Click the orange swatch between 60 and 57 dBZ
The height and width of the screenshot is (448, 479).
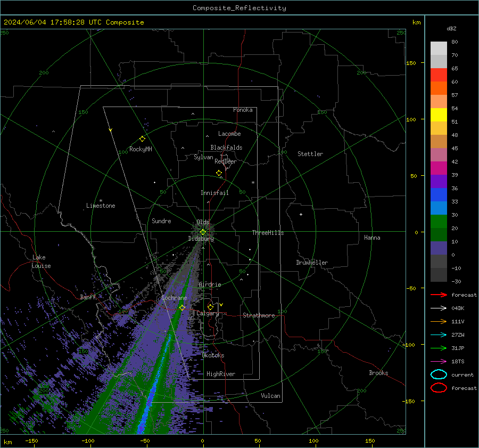(439, 88)
